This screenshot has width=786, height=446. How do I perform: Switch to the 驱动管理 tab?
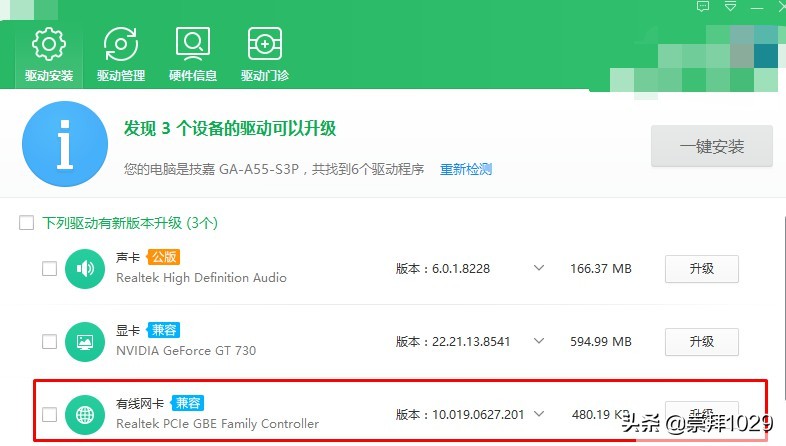[121, 53]
